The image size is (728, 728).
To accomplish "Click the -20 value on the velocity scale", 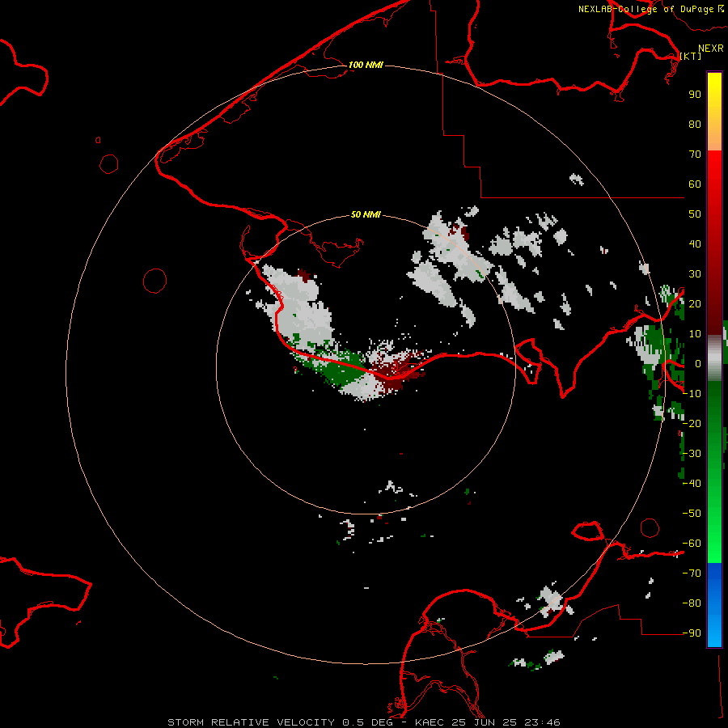I will (692, 424).
